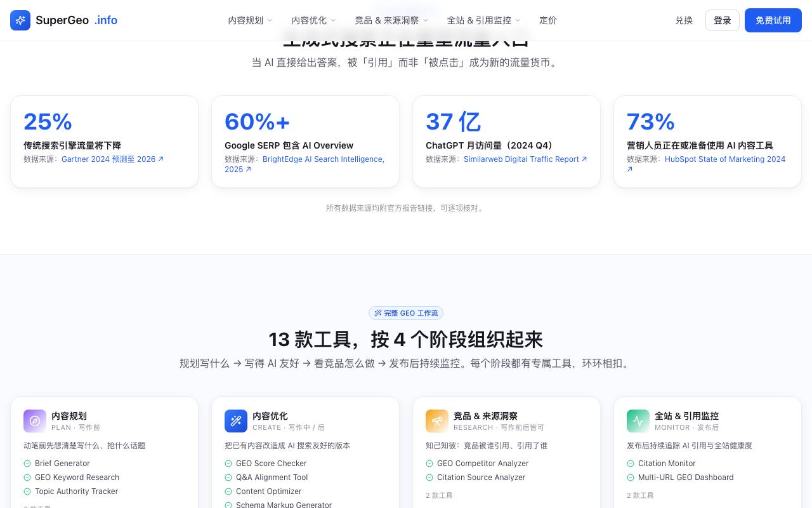Open BrightEdge AI Search Intelligence source link
Screen dimensions: 812x508
(304, 164)
